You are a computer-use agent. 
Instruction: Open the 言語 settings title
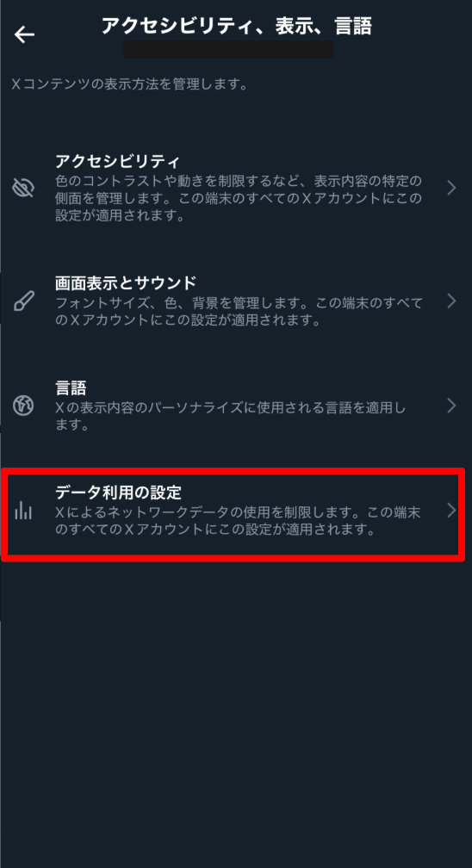[71, 387]
